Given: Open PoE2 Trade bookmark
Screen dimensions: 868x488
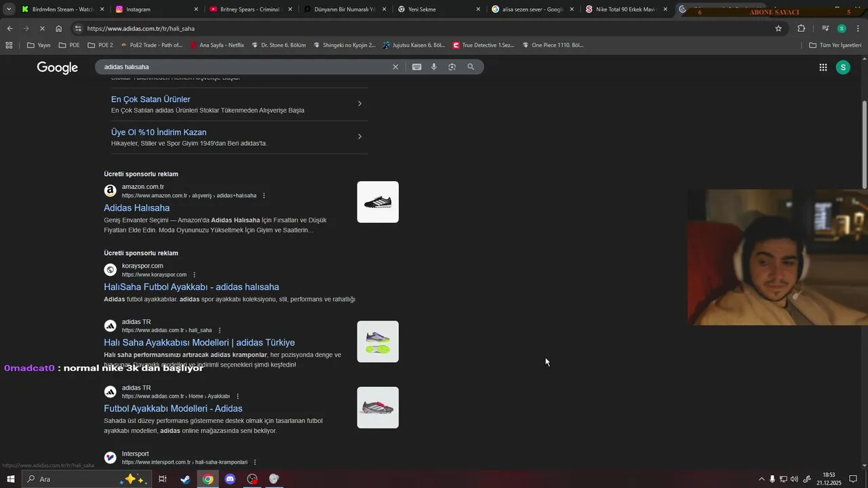Looking at the screenshot, I should click(x=152, y=45).
